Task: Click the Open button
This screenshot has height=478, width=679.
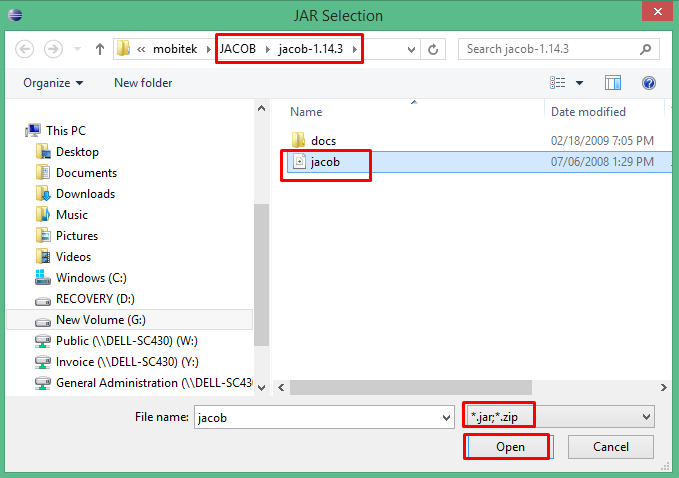Action: (509, 447)
